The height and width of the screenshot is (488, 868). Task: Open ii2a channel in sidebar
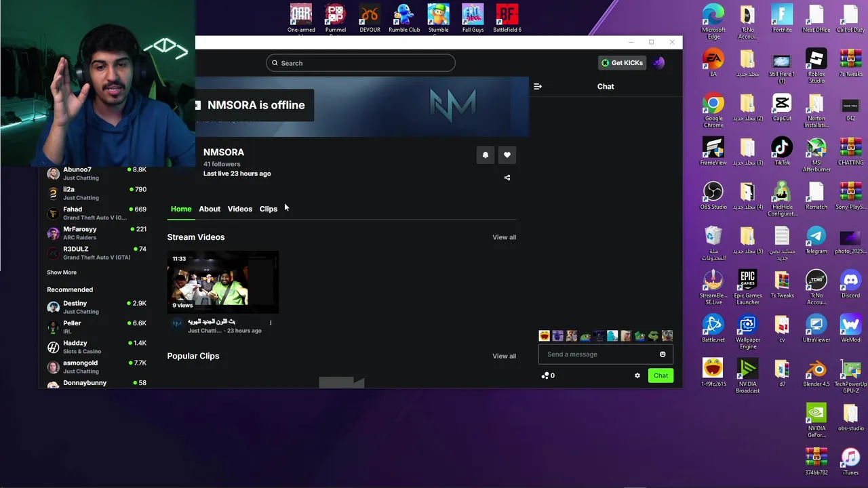coord(96,193)
